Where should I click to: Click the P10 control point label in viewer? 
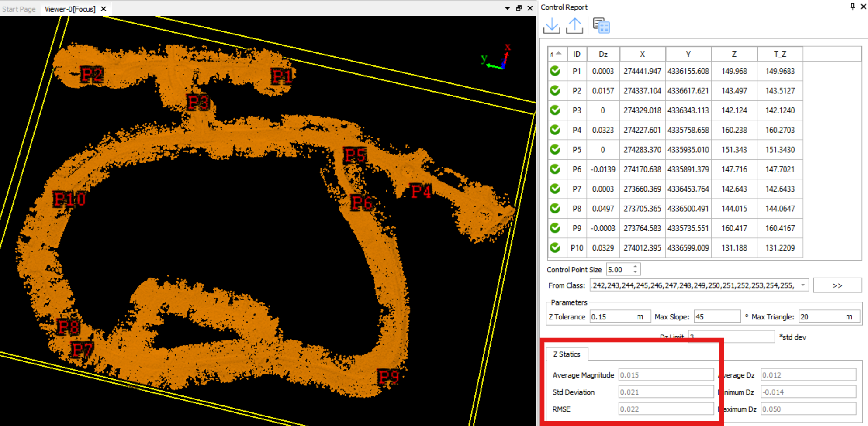pos(69,199)
